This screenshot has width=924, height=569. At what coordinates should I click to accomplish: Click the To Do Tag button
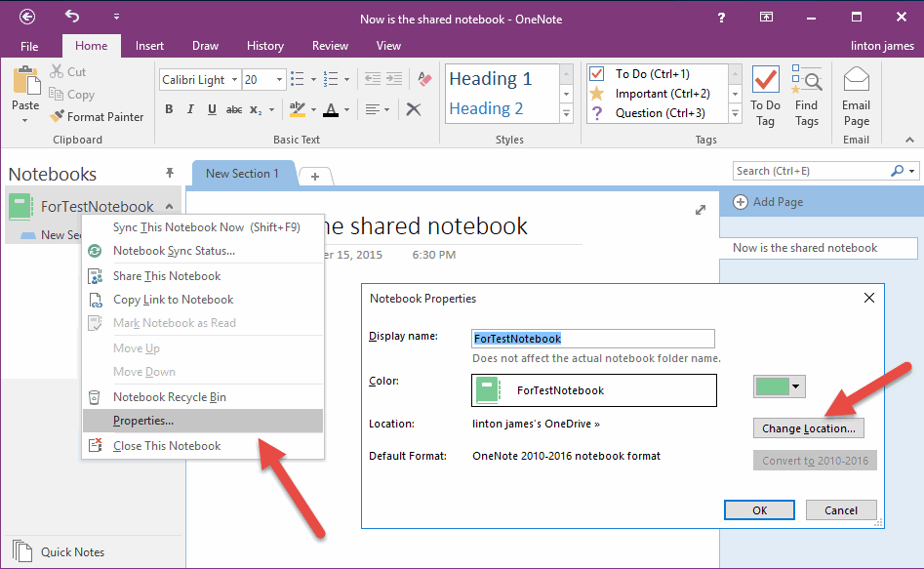[765, 96]
